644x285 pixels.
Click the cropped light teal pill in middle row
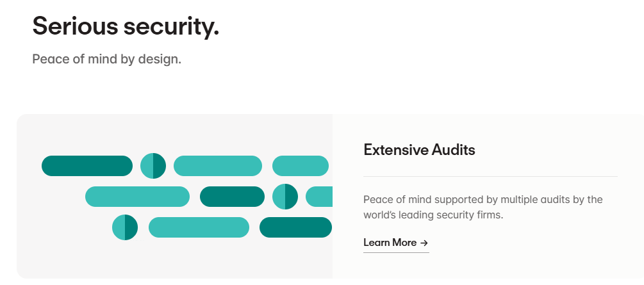tap(319, 197)
